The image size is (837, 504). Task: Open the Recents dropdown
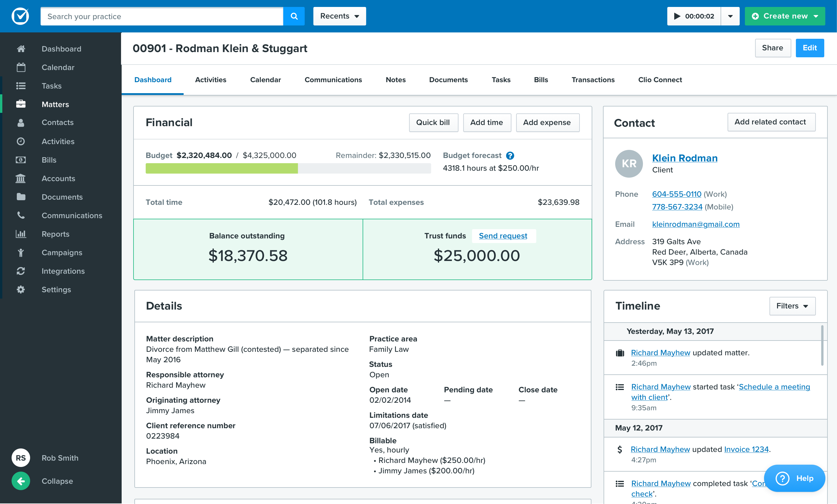pos(339,16)
